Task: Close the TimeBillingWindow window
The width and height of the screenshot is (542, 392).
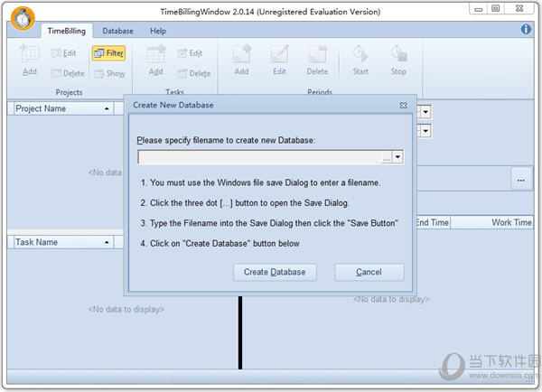Action: pyautogui.click(x=519, y=9)
